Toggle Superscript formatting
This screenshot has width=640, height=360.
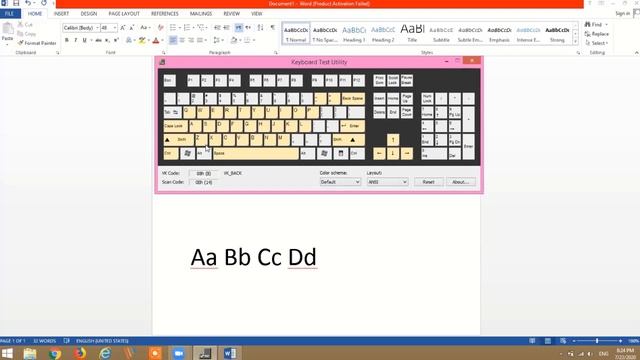click(x=116, y=40)
